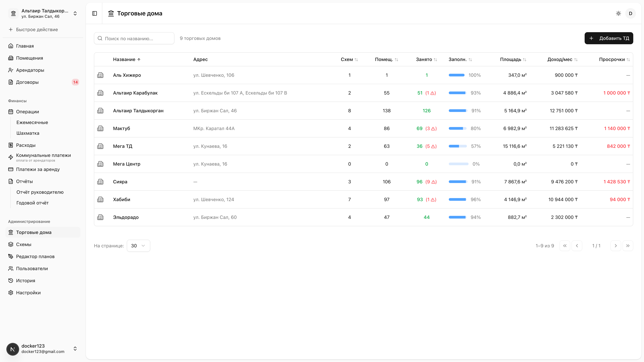Click the 1 000 000 ₸ overdue amount
Screen dimensions: 644x362
[617, 93]
